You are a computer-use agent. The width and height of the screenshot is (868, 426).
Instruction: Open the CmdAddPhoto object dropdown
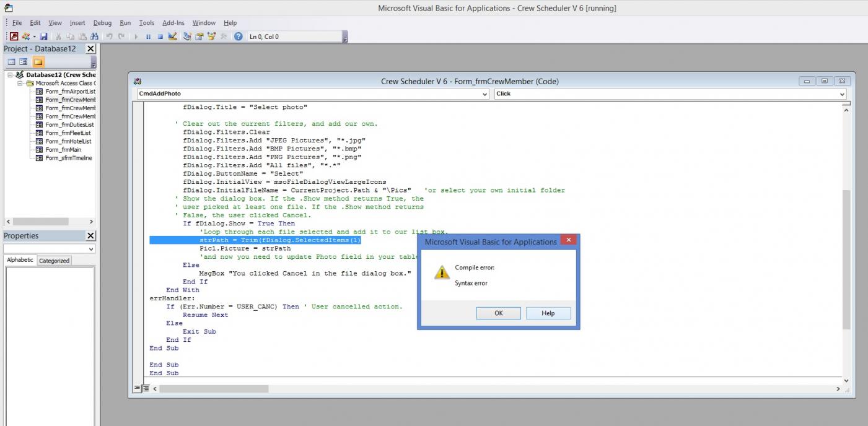tap(484, 94)
